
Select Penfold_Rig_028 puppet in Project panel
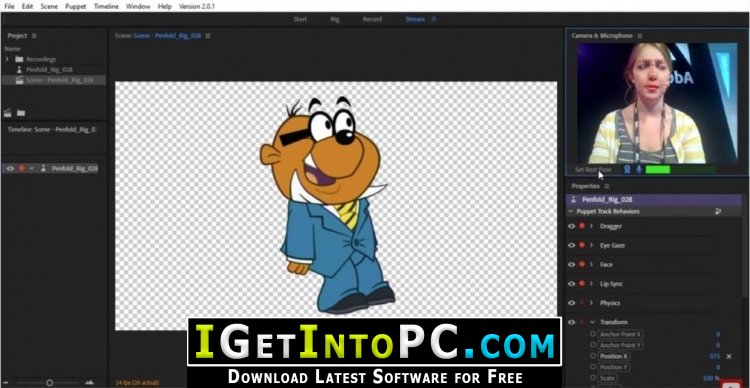tap(49, 69)
